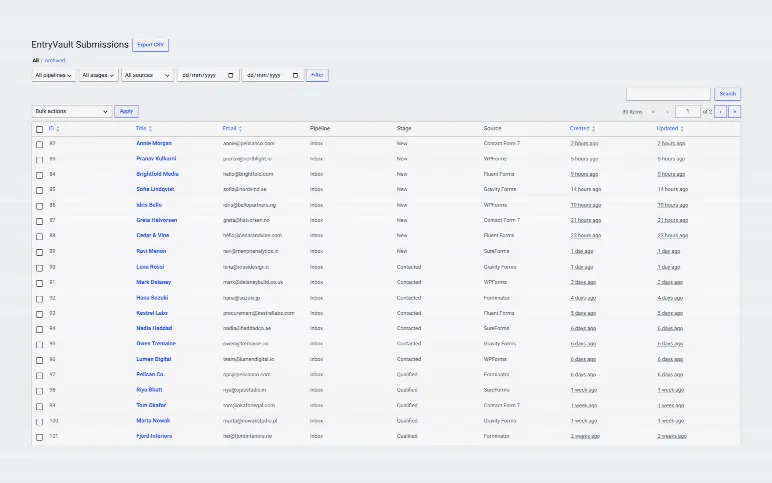The height and width of the screenshot is (483, 772).
Task: Check the Lumen Digital row checkbox
Action: click(39, 360)
